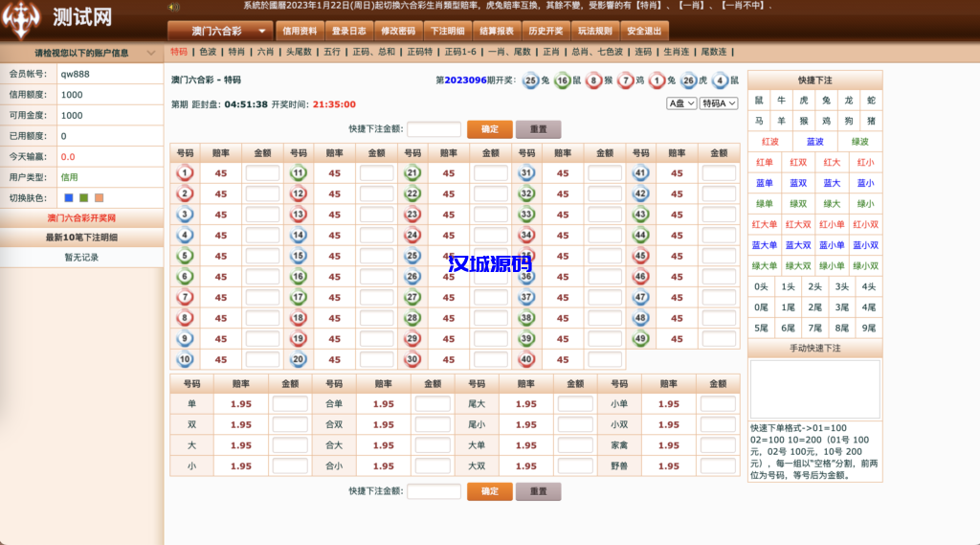Click red number ball 40

coord(525,360)
